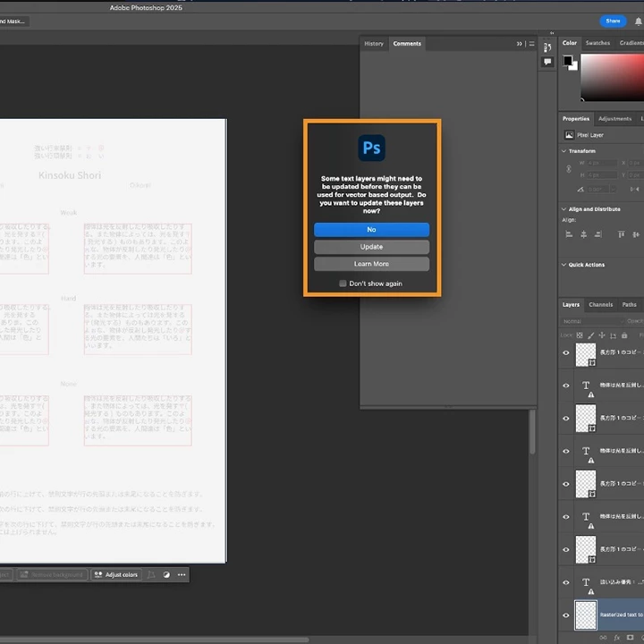Open the Normal blend mode dropdown

(593, 321)
